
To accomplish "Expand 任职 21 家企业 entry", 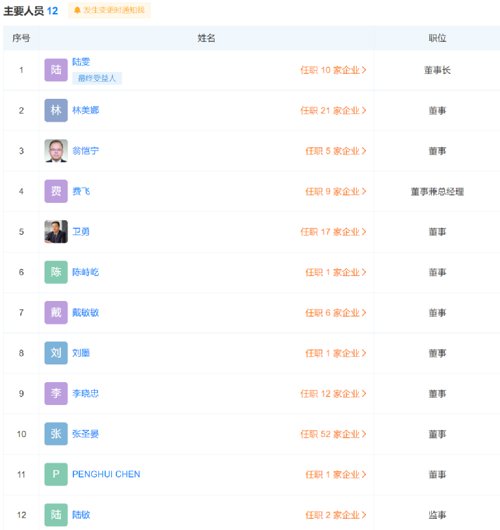I will (x=333, y=111).
